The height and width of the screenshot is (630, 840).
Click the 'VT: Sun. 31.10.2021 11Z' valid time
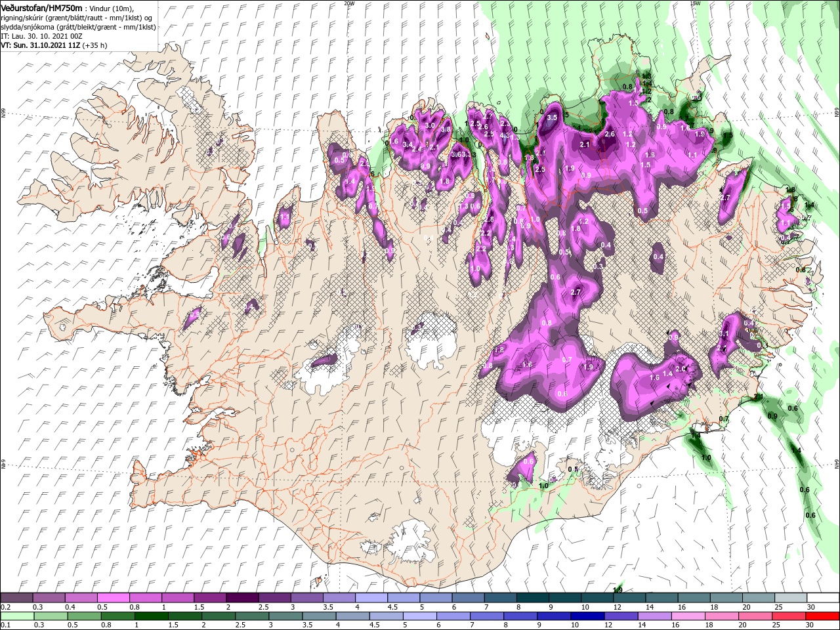(x=41, y=45)
